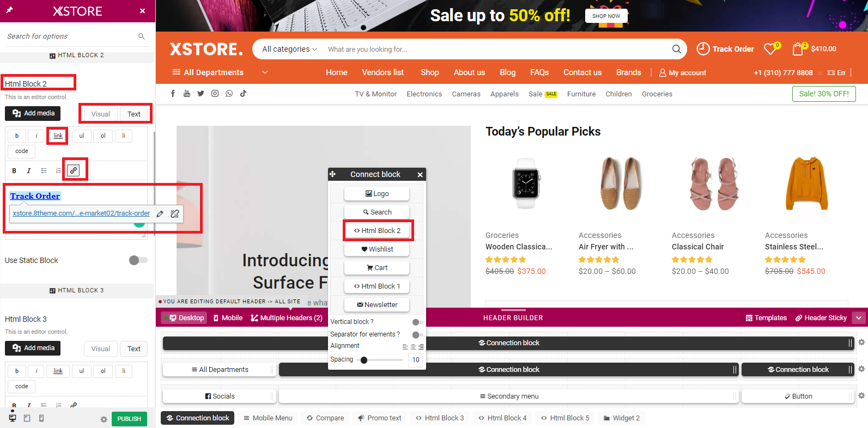The image size is (868, 428).
Task: Open settings gear beside Publish button
Action: tap(104, 419)
